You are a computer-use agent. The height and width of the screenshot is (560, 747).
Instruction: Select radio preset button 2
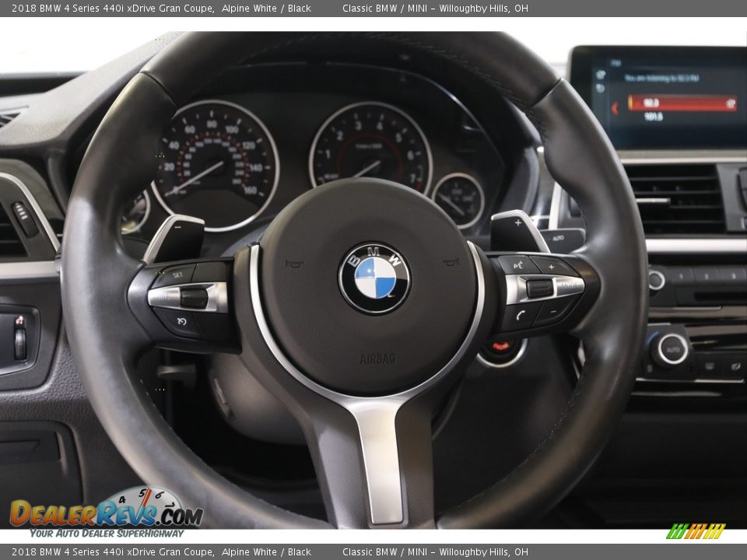pos(706,275)
